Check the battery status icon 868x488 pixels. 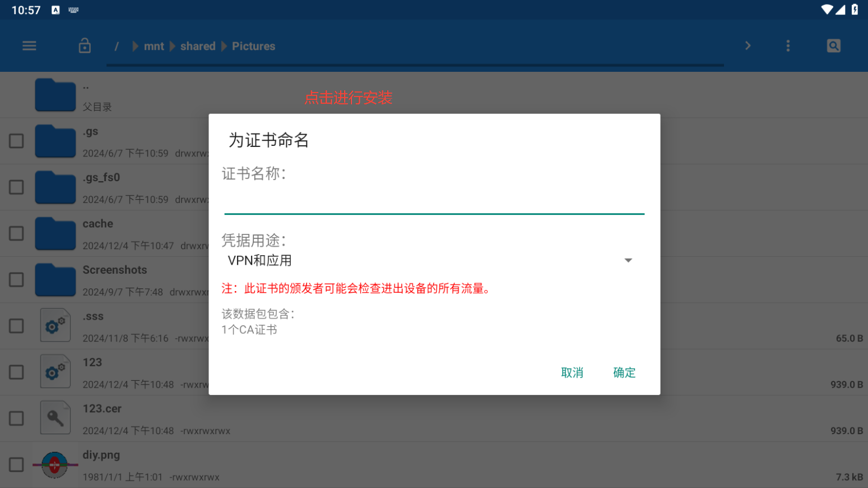pos(855,10)
